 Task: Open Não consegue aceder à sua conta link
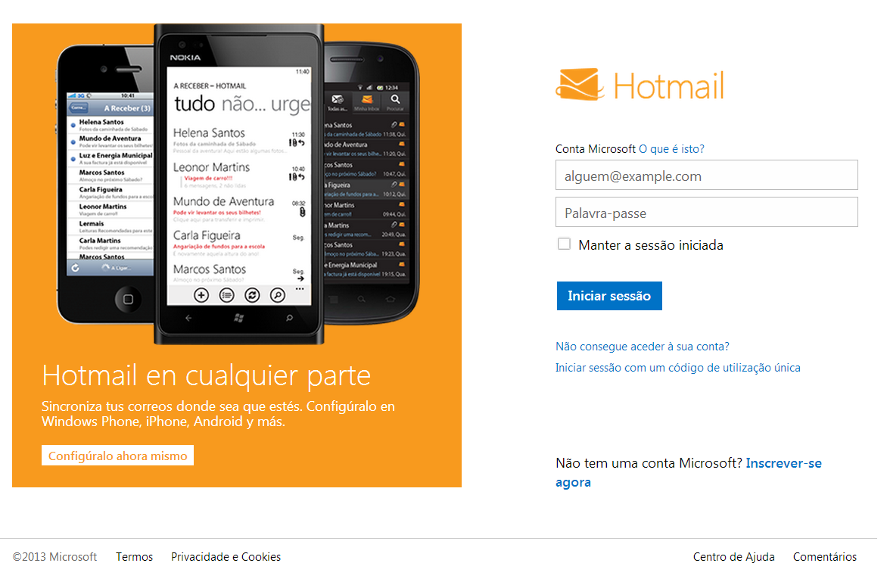[642, 346]
